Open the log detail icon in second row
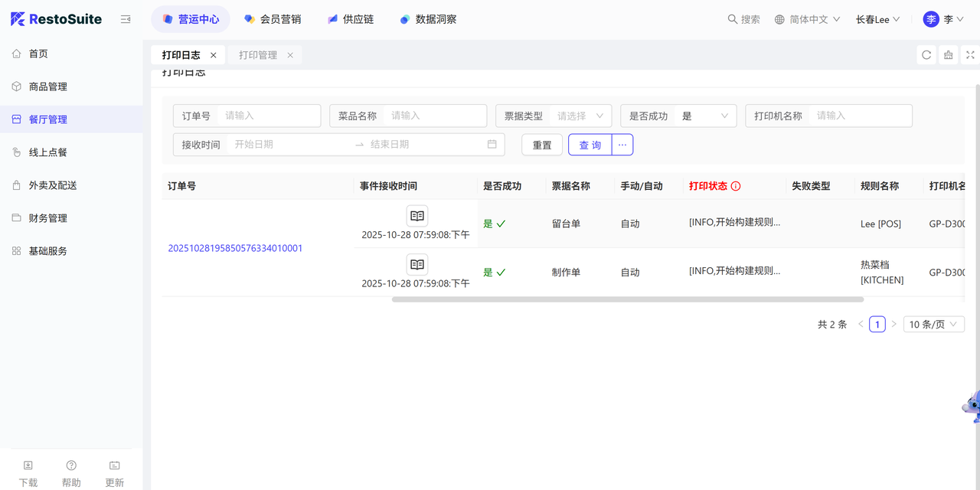This screenshot has height=490, width=980. pyautogui.click(x=416, y=265)
